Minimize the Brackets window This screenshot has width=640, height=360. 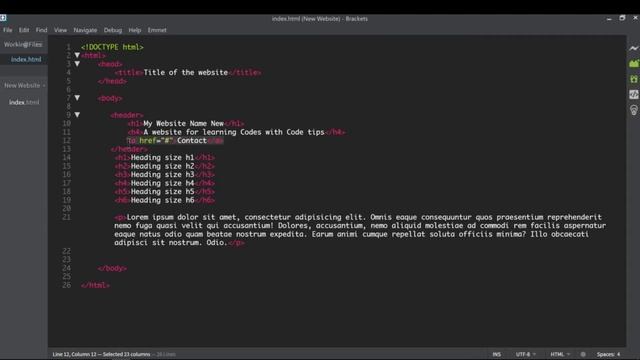(609, 19)
